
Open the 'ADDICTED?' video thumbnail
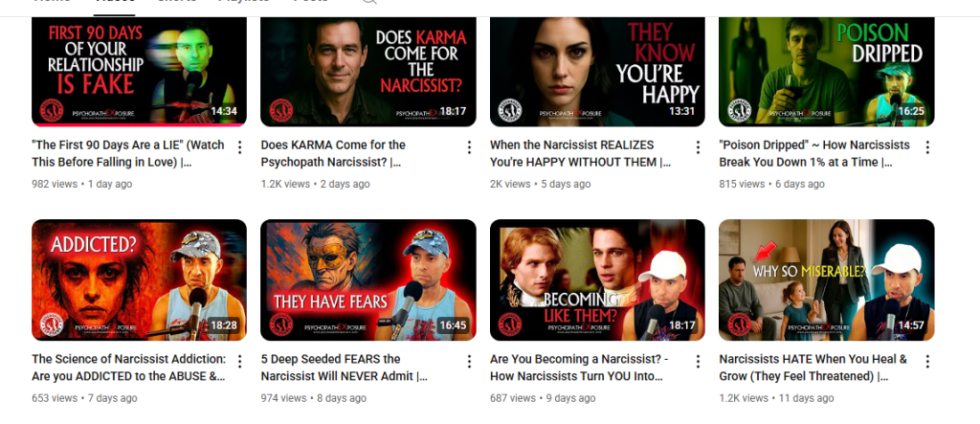[140, 280]
